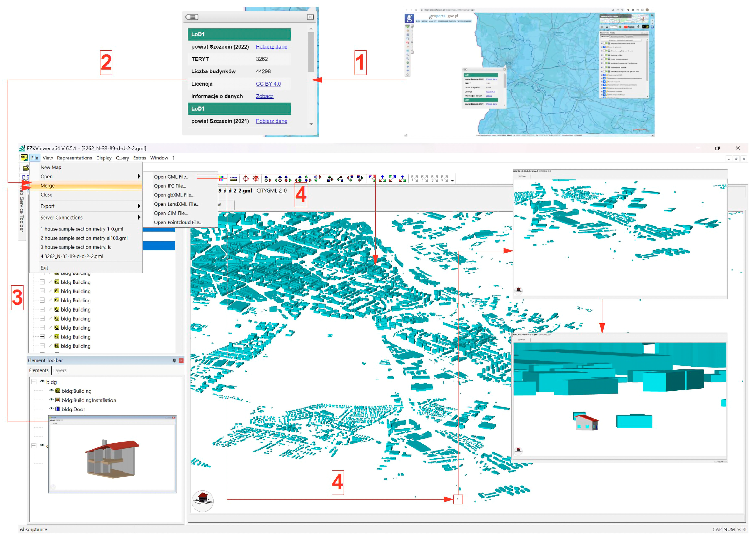The image size is (756, 539).
Task: Click the yellow GML application icon
Action: pos(24,158)
